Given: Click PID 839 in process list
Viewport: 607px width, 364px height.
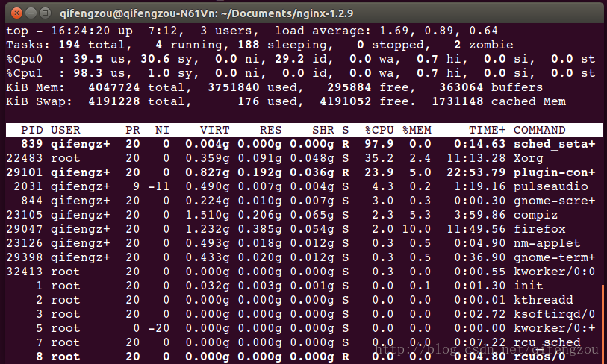Looking at the screenshot, I should pyautogui.click(x=32, y=144).
